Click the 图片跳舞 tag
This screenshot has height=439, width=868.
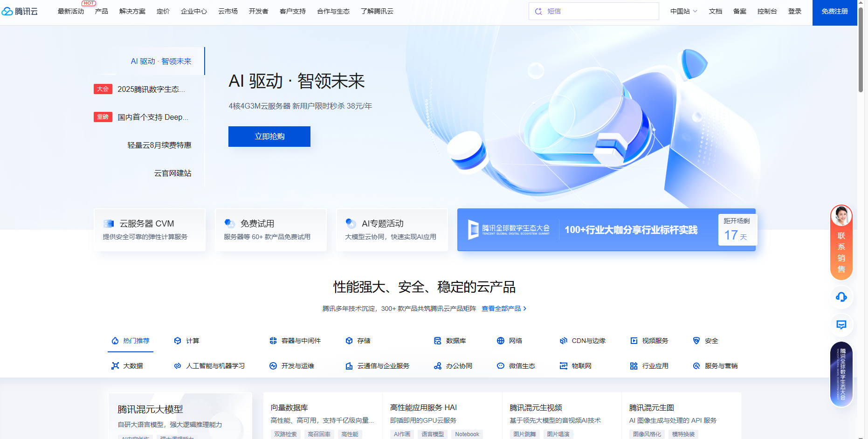524,434
